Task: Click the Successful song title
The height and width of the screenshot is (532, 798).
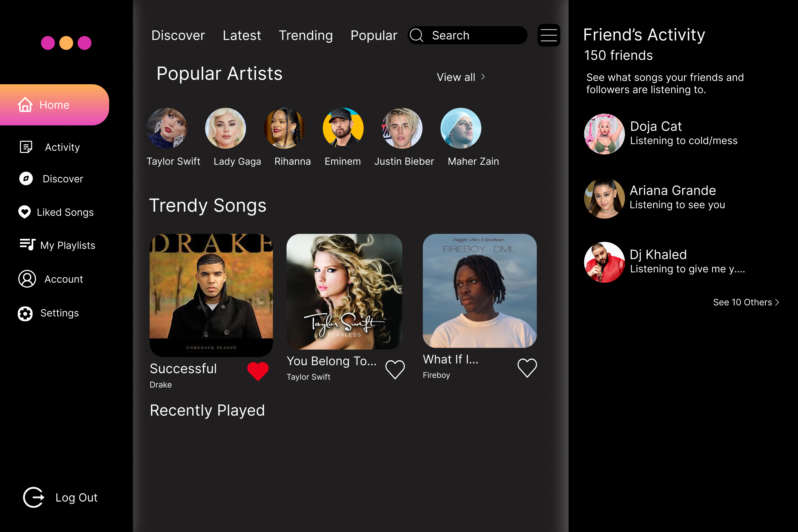Action: 183,369
